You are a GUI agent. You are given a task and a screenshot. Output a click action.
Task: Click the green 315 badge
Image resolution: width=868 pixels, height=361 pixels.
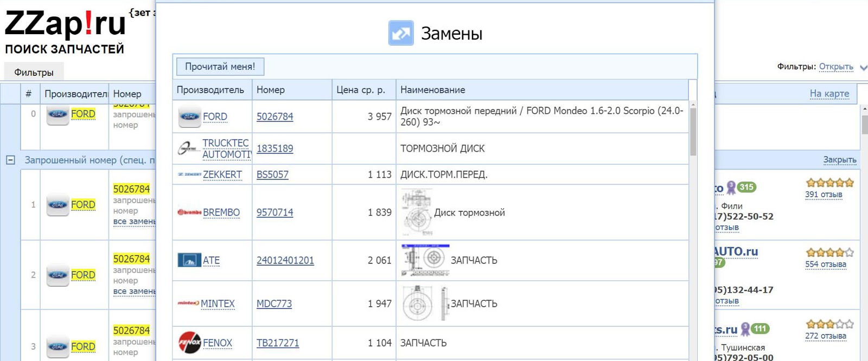click(746, 187)
